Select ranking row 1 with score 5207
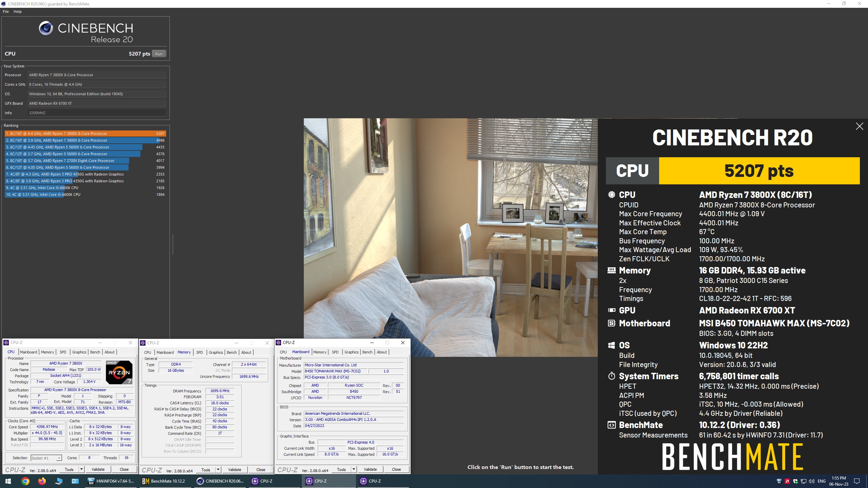The width and height of the screenshot is (868, 488). coord(85,134)
